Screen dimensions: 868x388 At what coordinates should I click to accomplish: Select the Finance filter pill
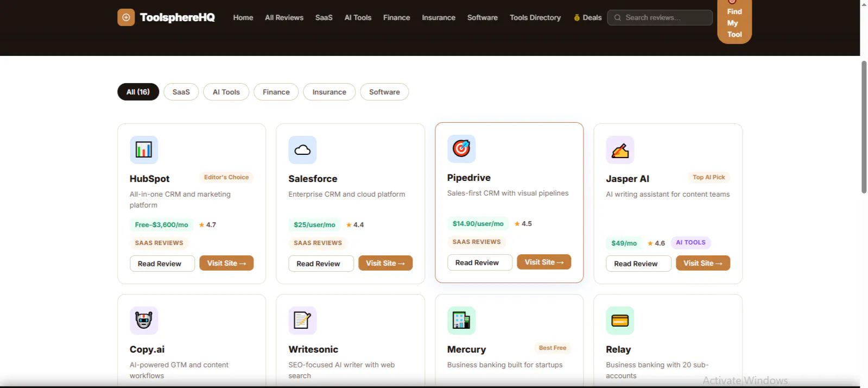[276, 92]
